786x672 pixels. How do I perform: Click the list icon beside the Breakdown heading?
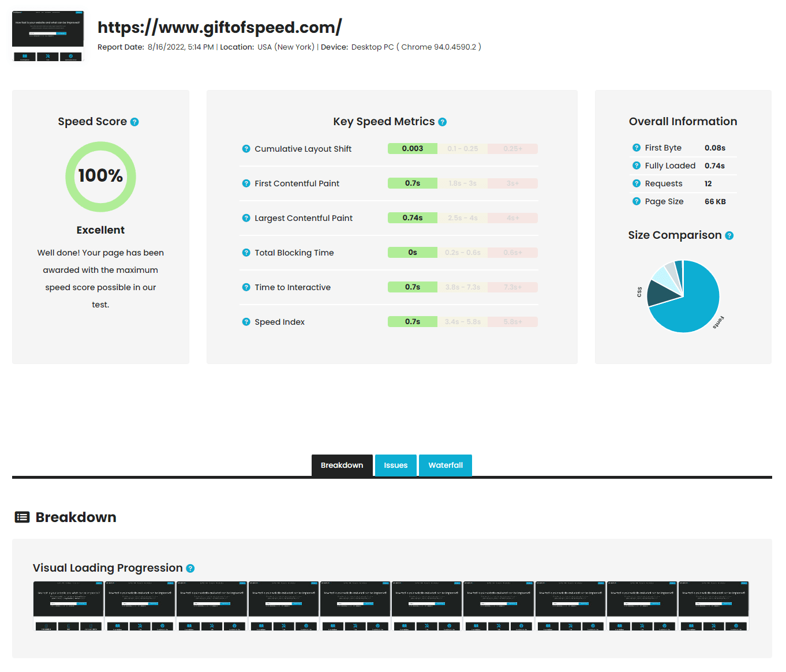[22, 517]
